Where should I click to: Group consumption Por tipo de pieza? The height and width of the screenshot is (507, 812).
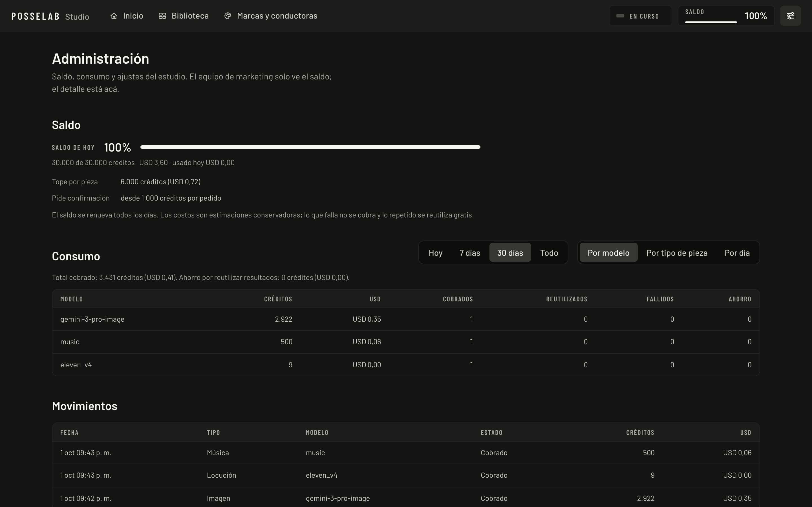[x=677, y=252]
